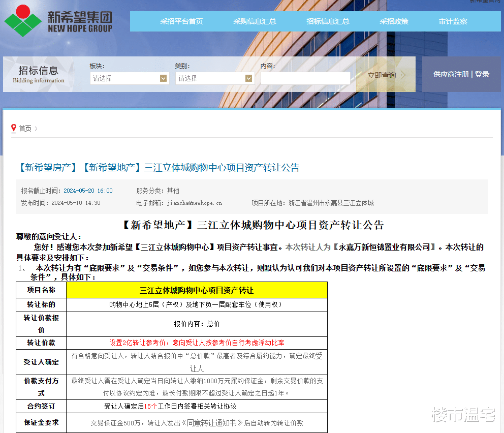Screen dimensions: 504x433
Task: Click the 立即查询 search button
Action: point(386,75)
